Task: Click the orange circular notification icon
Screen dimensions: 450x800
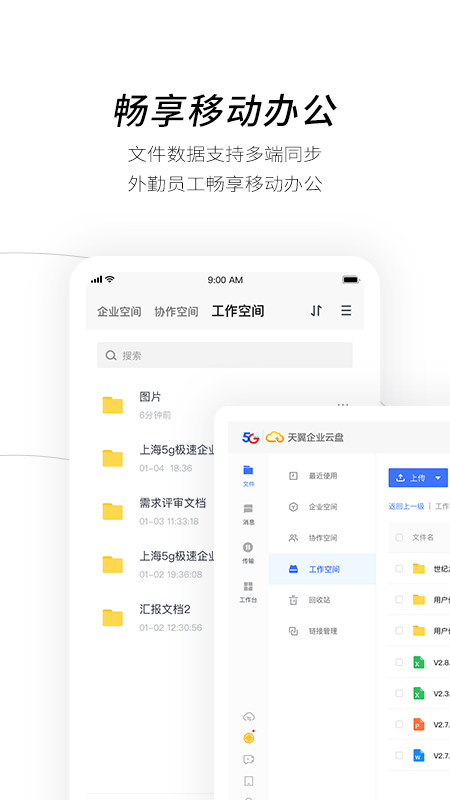Action: (x=248, y=737)
